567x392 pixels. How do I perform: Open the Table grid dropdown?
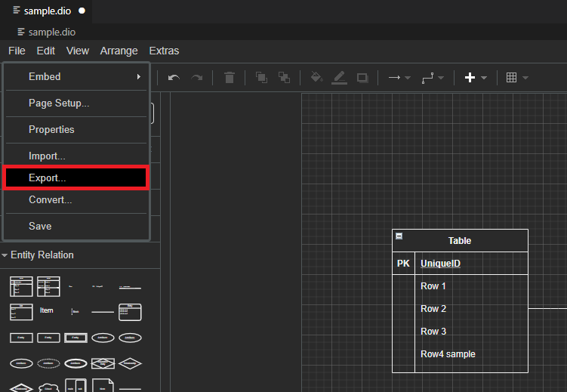point(516,78)
